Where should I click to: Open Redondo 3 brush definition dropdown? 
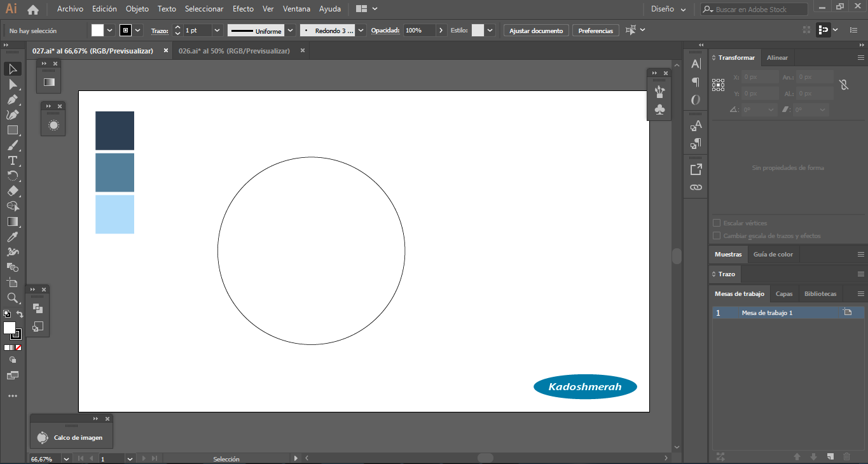coord(361,31)
